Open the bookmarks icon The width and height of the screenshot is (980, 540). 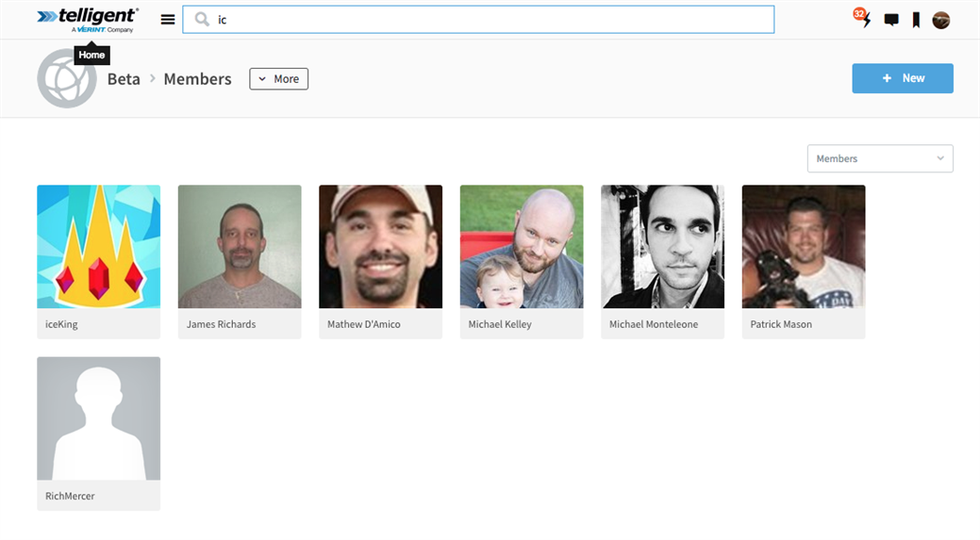[x=916, y=20]
